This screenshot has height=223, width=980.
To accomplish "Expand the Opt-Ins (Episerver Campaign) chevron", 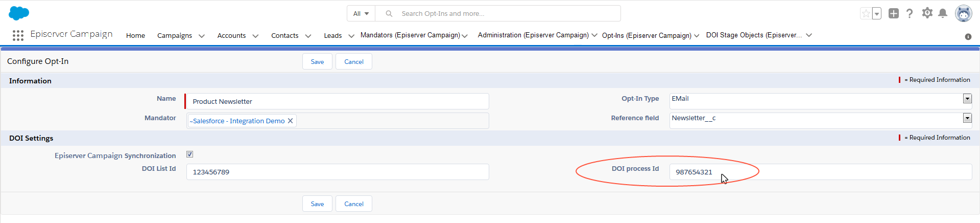I will (x=697, y=36).
